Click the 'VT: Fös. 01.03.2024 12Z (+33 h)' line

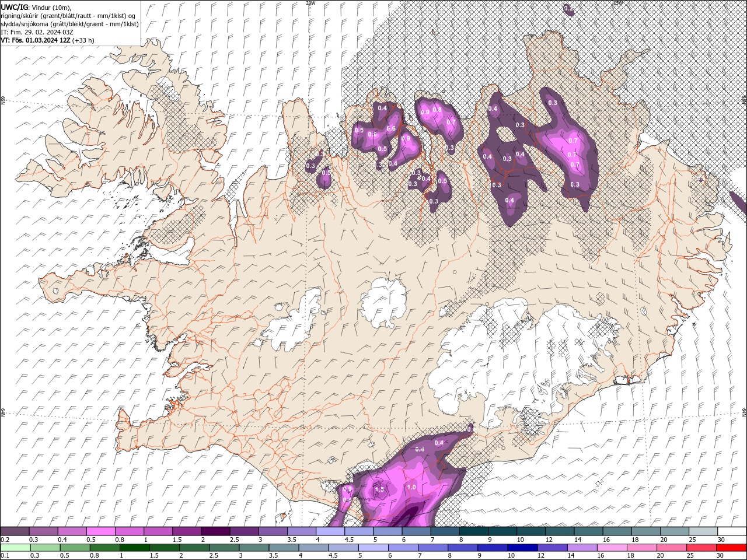(47, 40)
